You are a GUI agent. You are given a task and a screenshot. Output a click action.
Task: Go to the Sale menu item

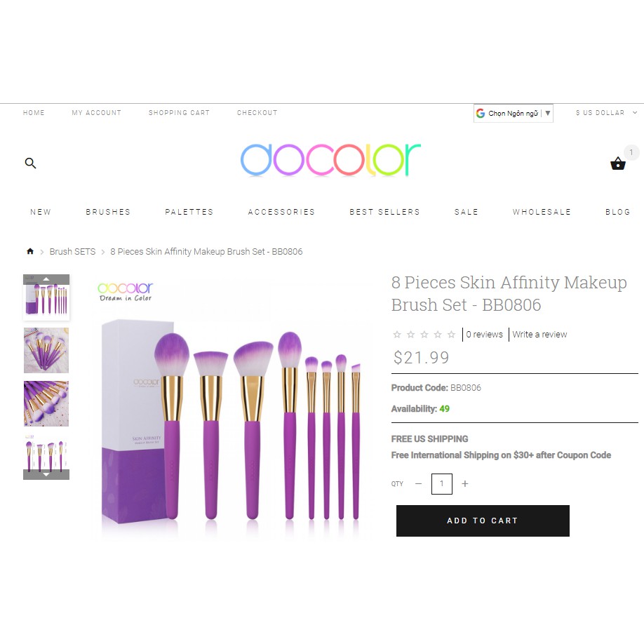tap(466, 212)
